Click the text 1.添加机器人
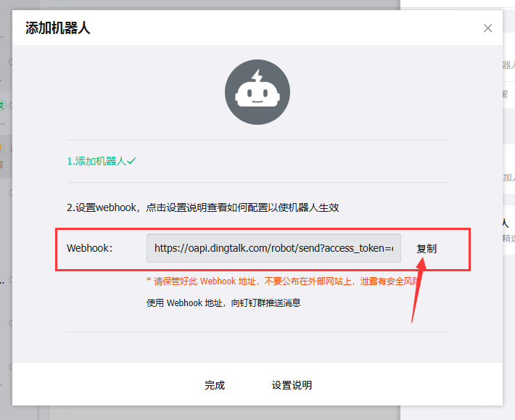Viewport: 515px width, 420px height. pos(96,161)
